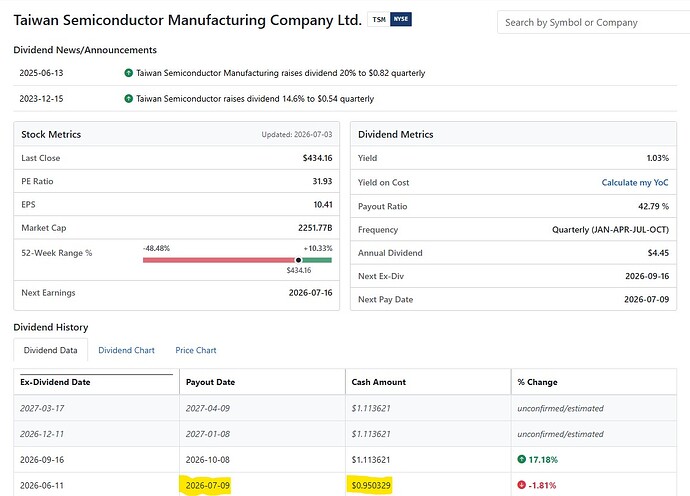
Task: Sort by the Ex-Dividend Date column header
Action: pyautogui.click(x=55, y=382)
